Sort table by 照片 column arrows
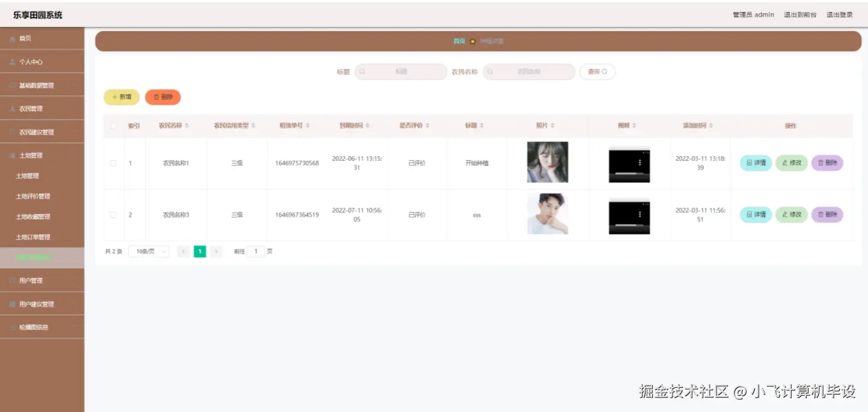 pos(552,126)
